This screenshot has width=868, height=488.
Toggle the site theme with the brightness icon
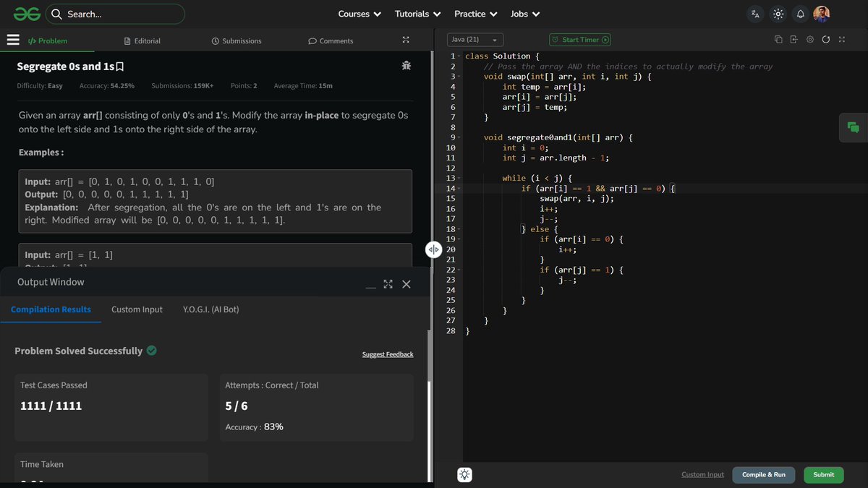pos(778,13)
